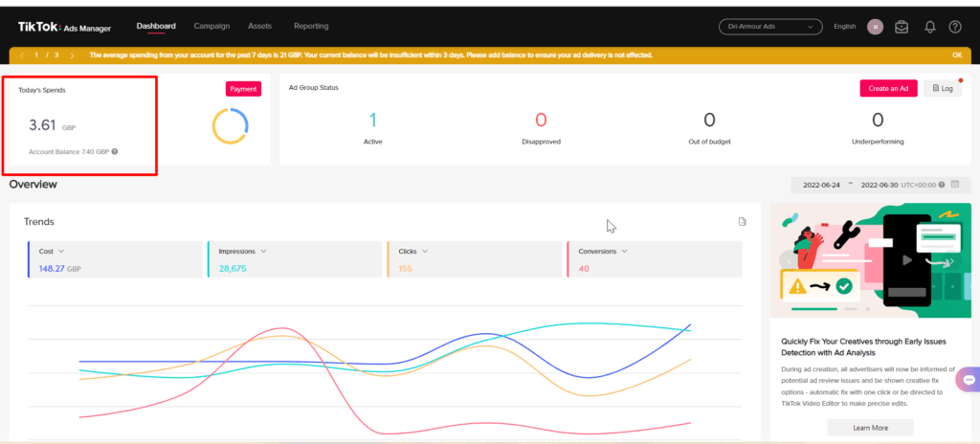Open the Conversions metric dropdown
The height and width of the screenshot is (444, 980).
(624, 252)
